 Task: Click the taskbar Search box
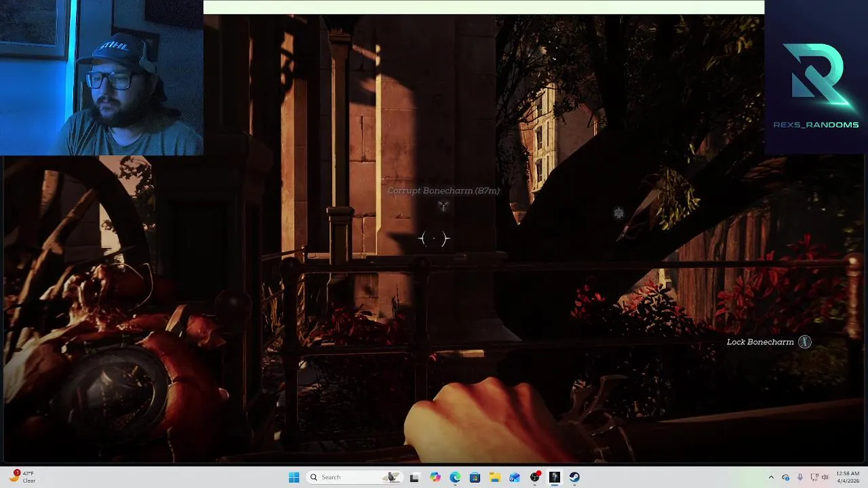354,477
